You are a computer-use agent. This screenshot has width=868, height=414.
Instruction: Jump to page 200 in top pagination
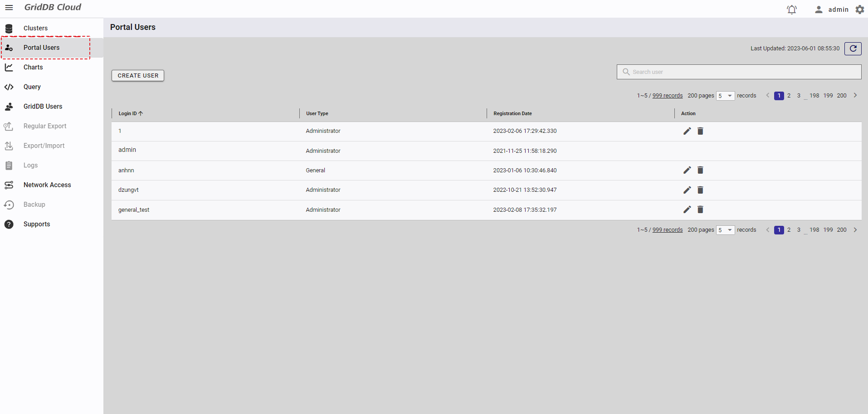tap(842, 96)
